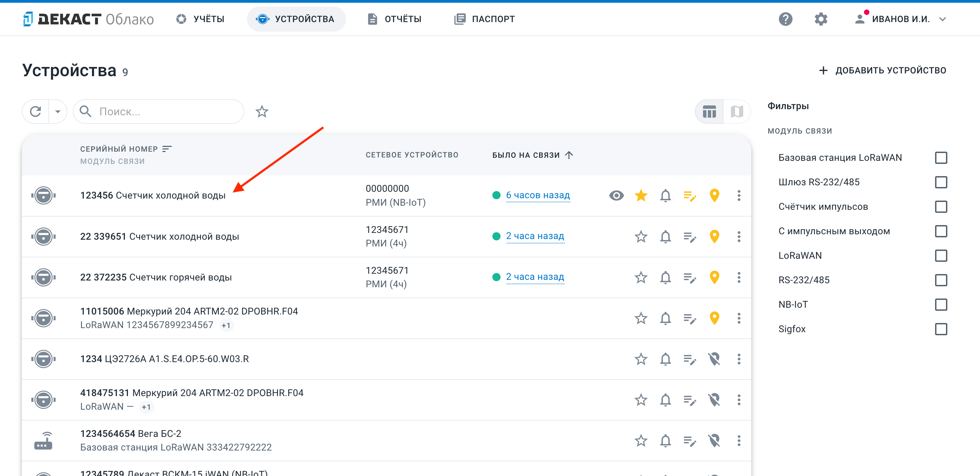
Task: Open more options for Вега БС-2
Action: point(739,441)
